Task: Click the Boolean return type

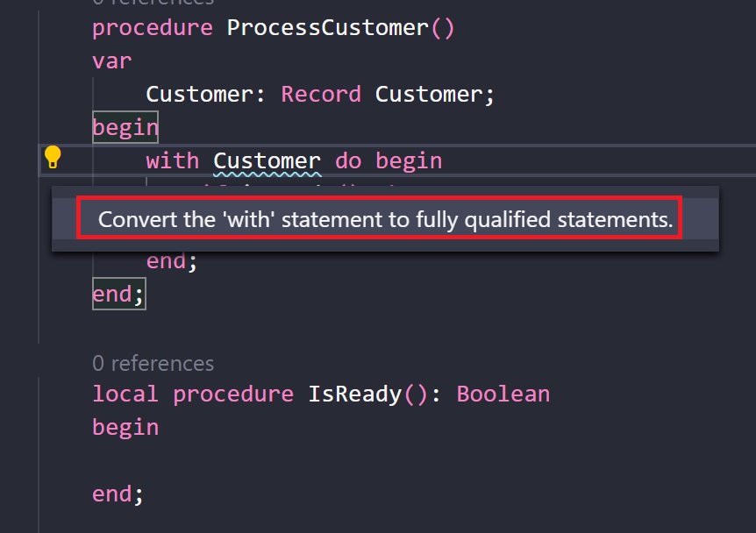Action: pos(503,394)
